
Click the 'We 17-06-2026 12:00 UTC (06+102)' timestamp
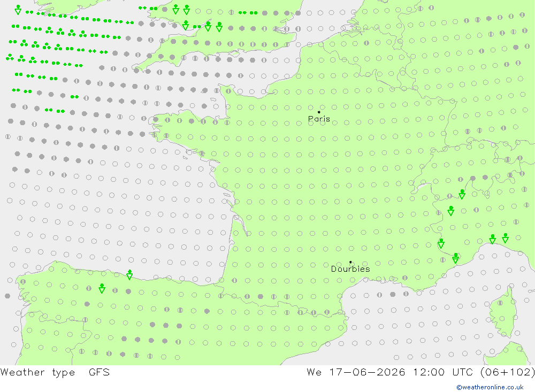[x=421, y=372]
